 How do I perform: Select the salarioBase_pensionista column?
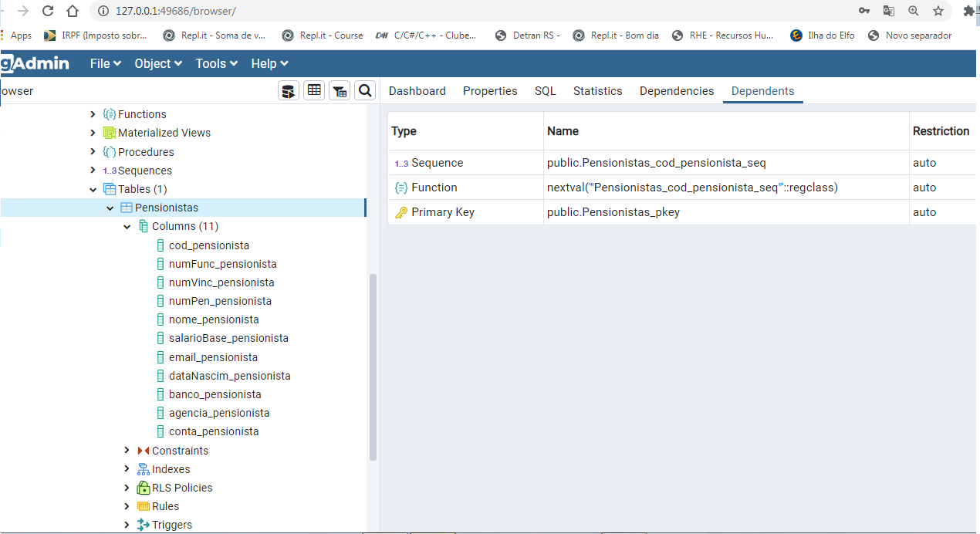point(228,338)
